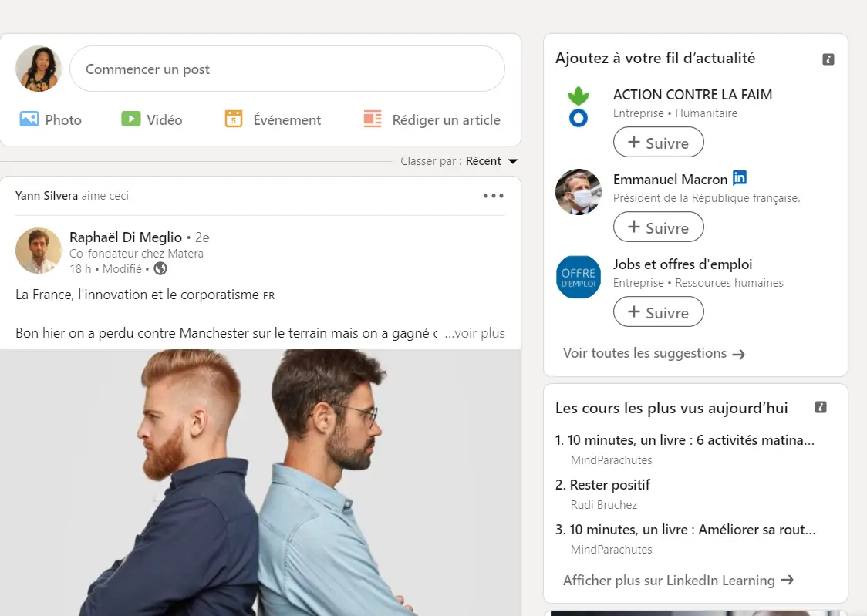Viewport: 867px width, 616px height.
Task: Follow Jobs et offres d'emploi with Suivre
Action: pos(658,312)
